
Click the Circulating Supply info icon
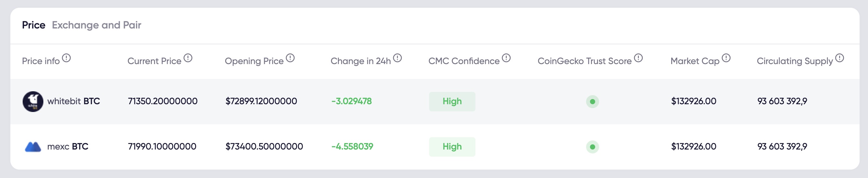tap(840, 58)
